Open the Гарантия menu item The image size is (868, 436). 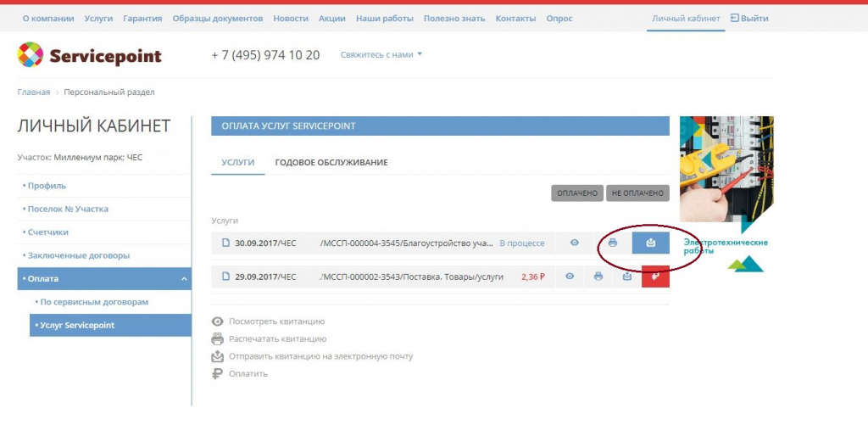click(142, 19)
